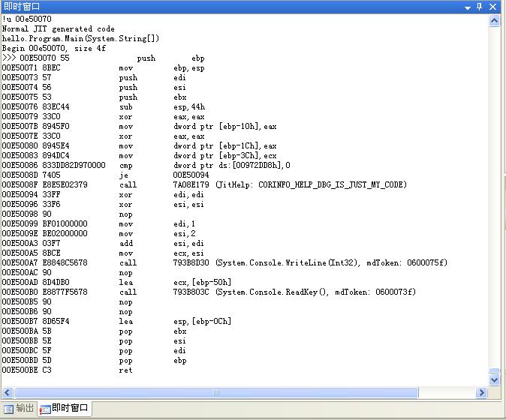The image size is (506, 420).
Task: Close the Immediate window panel
Action: click(x=492, y=7)
